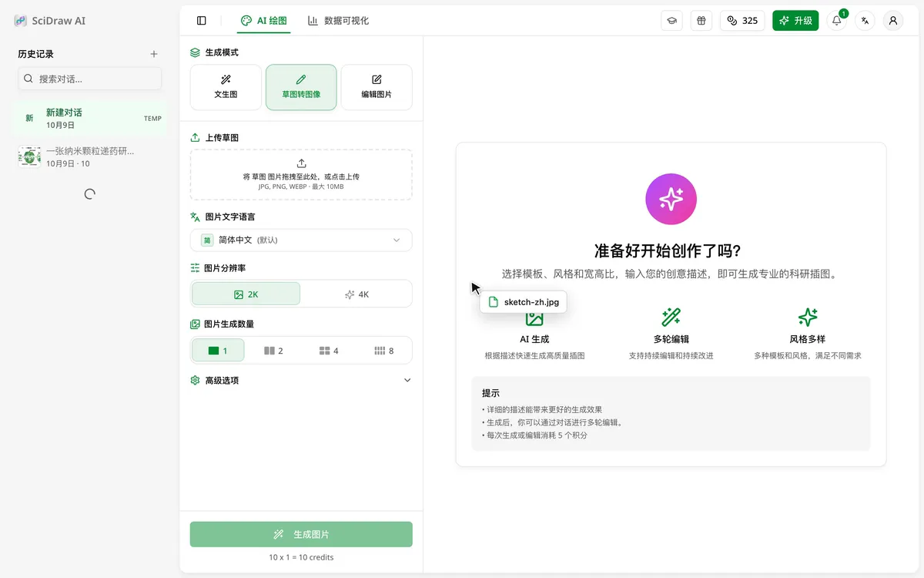The image size is (924, 578).
Task: Click the sketch upload drop zone
Action: 301,175
